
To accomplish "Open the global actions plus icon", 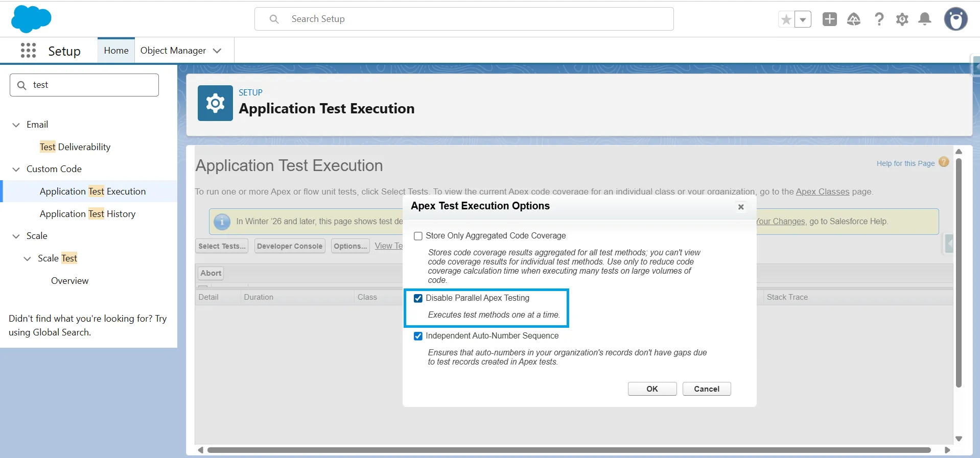I will coord(830,19).
